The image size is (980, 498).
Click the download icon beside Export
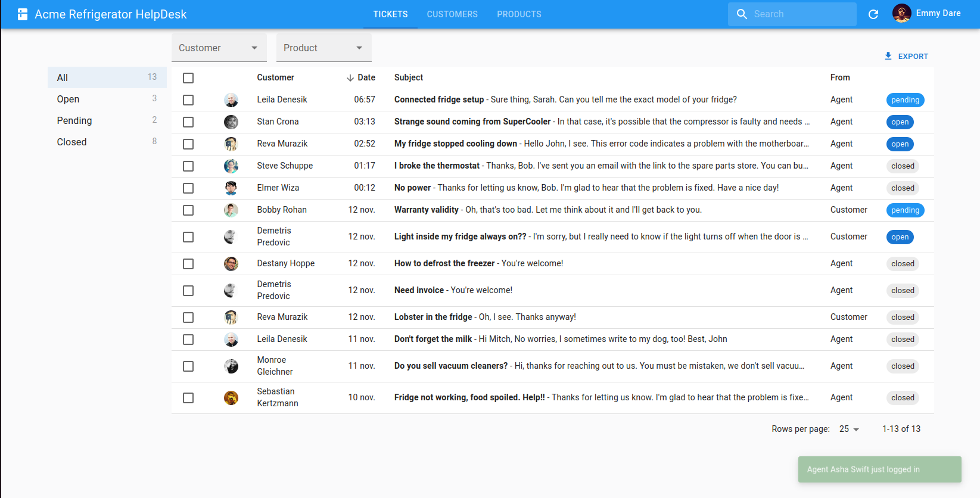point(888,56)
